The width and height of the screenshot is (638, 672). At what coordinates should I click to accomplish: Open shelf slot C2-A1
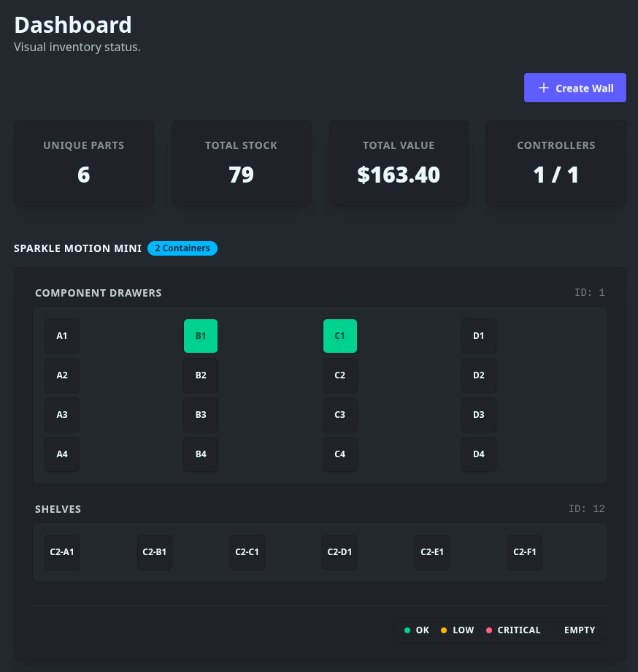pos(62,552)
